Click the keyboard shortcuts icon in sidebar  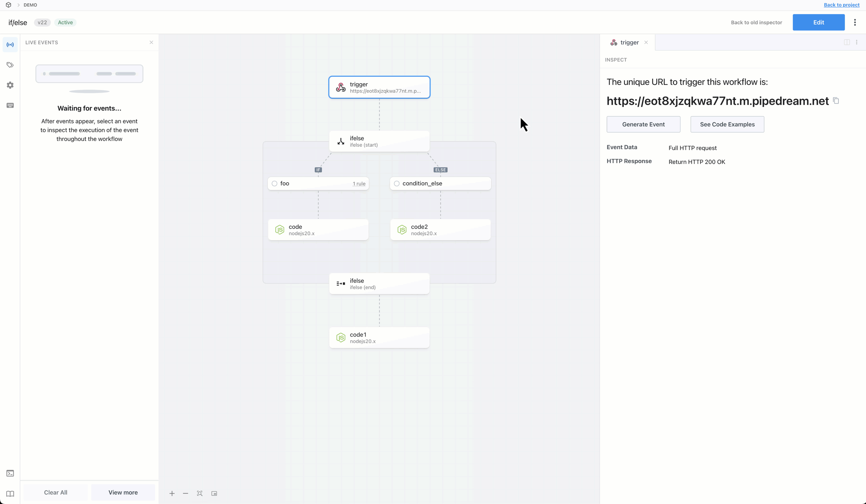click(x=10, y=106)
